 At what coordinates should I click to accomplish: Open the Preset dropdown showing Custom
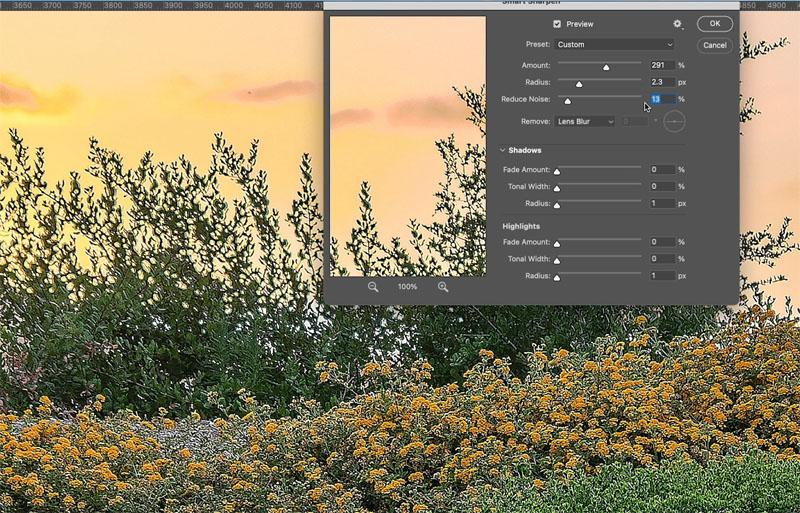pyautogui.click(x=614, y=44)
